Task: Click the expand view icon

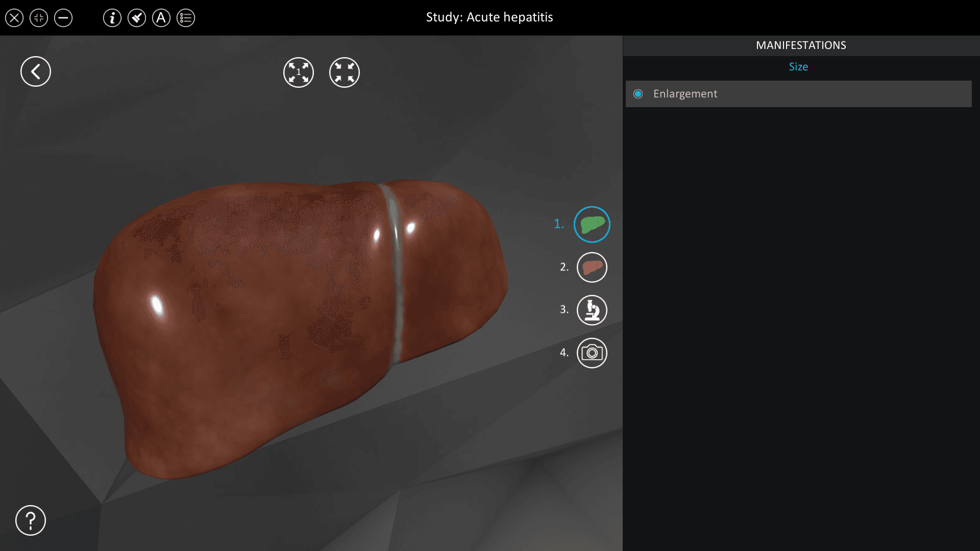Action: (299, 72)
